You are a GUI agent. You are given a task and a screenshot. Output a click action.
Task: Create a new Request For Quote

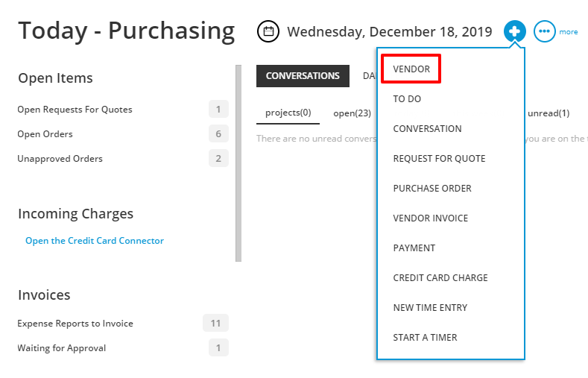439,158
